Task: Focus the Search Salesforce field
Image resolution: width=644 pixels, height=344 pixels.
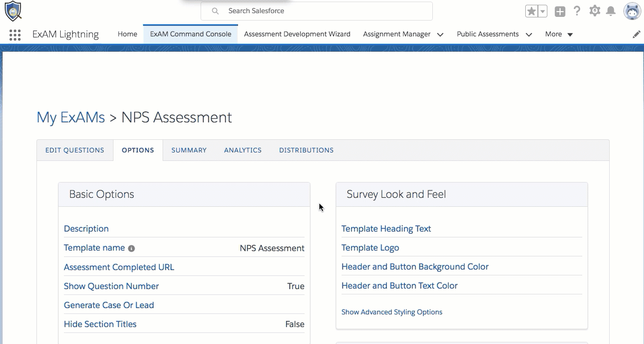Action: coord(317,11)
